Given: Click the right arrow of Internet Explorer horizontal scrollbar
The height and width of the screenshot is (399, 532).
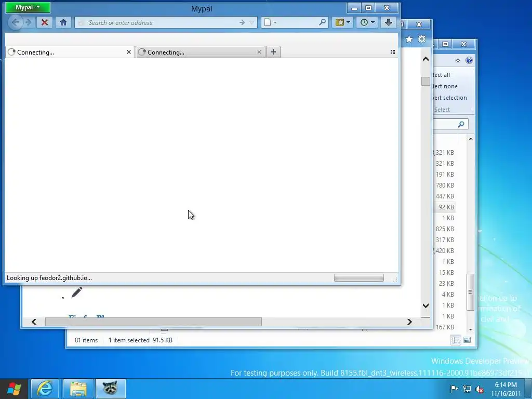Looking at the screenshot, I should point(409,322).
